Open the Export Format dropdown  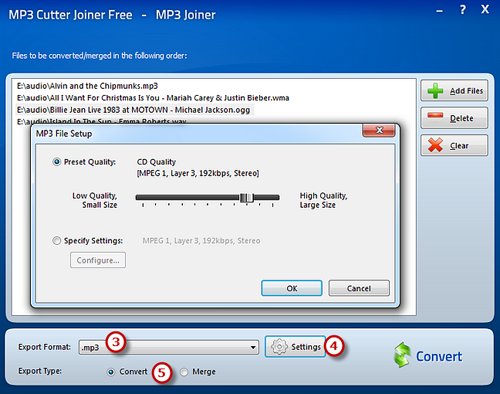(x=253, y=347)
